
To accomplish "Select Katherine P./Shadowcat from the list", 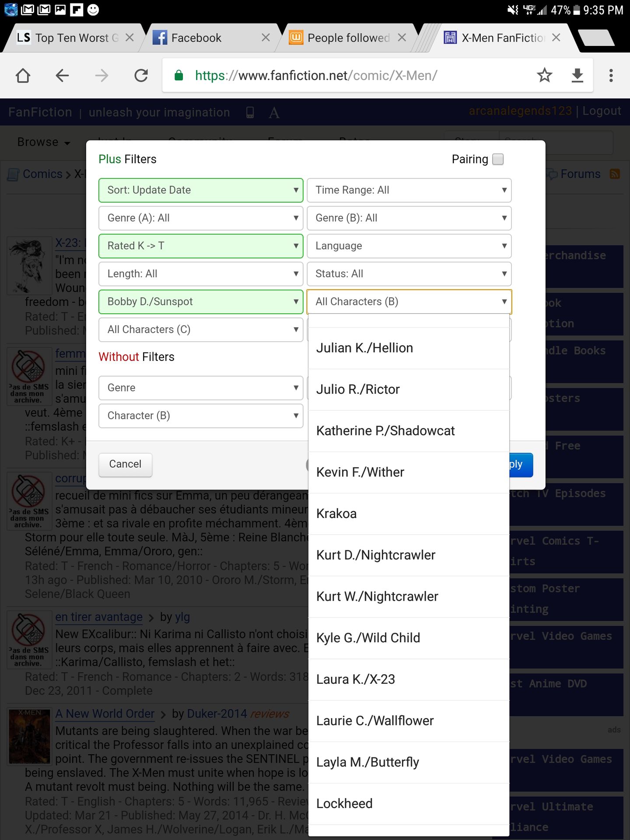I will [409, 431].
